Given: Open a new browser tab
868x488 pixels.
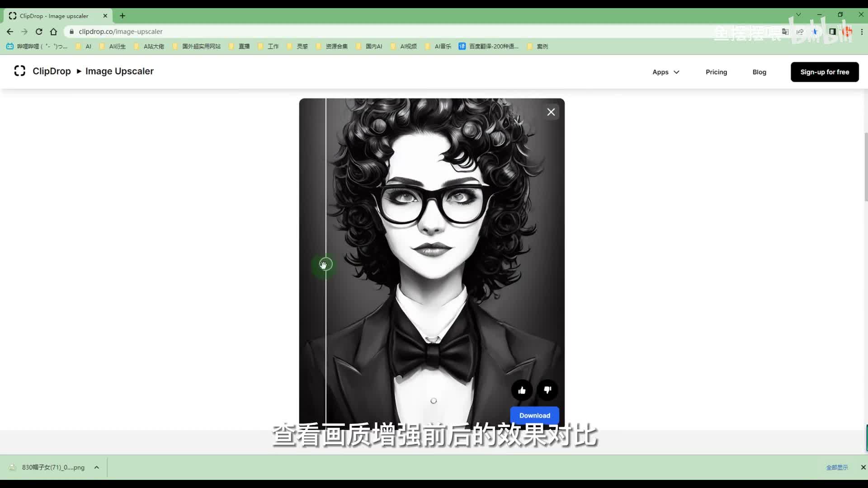Looking at the screenshot, I should [x=123, y=16].
